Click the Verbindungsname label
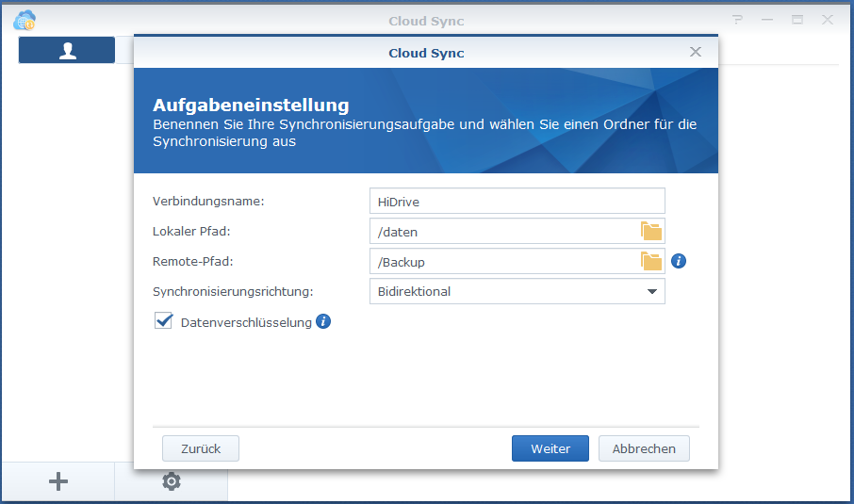The height and width of the screenshot is (504, 854). click(x=208, y=202)
